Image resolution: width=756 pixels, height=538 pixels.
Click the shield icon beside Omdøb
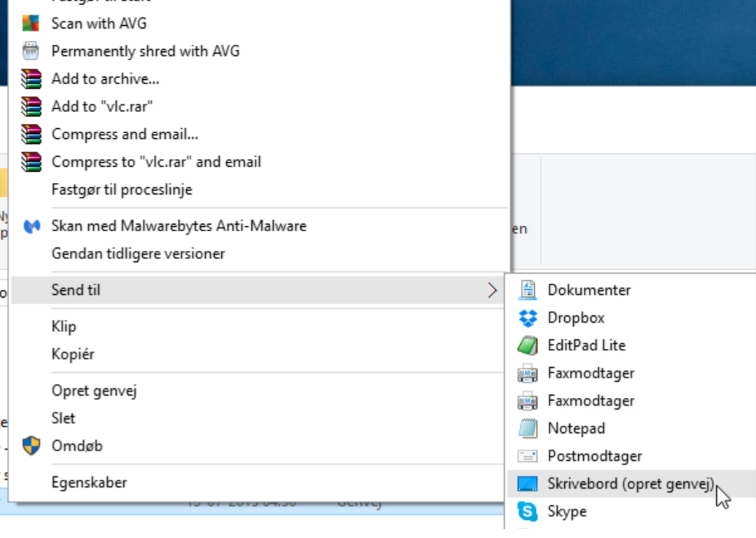pos(31,446)
